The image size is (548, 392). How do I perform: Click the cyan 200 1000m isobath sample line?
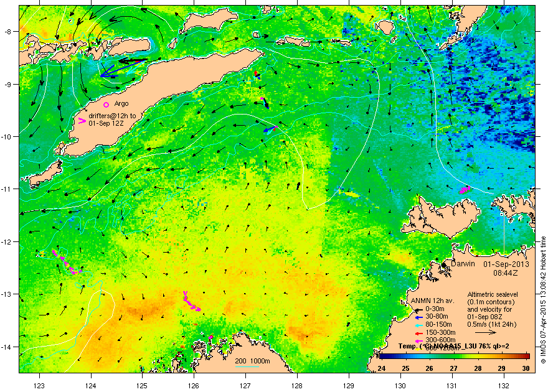tap(247, 366)
